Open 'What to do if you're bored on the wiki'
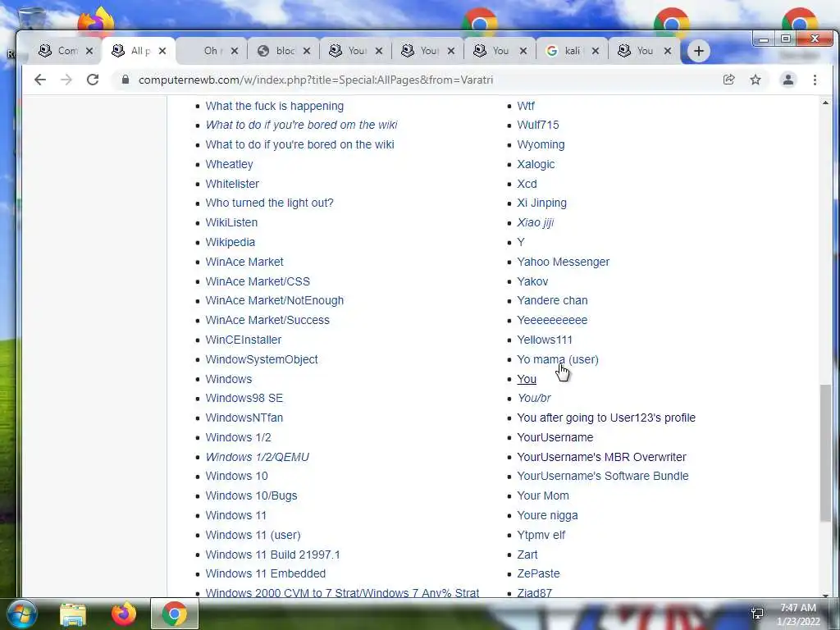Screen dimensions: 840x630 (x=299, y=144)
